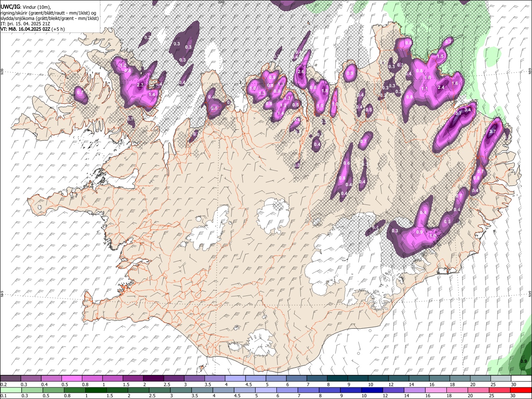Click the 'VT: Mið. 16.04.2025 02Z' valid time line
Screen dimensions: 532x399
32,29
